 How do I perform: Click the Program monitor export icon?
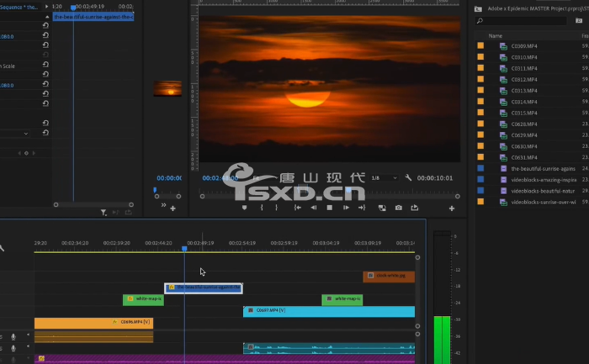click(415, 208)
